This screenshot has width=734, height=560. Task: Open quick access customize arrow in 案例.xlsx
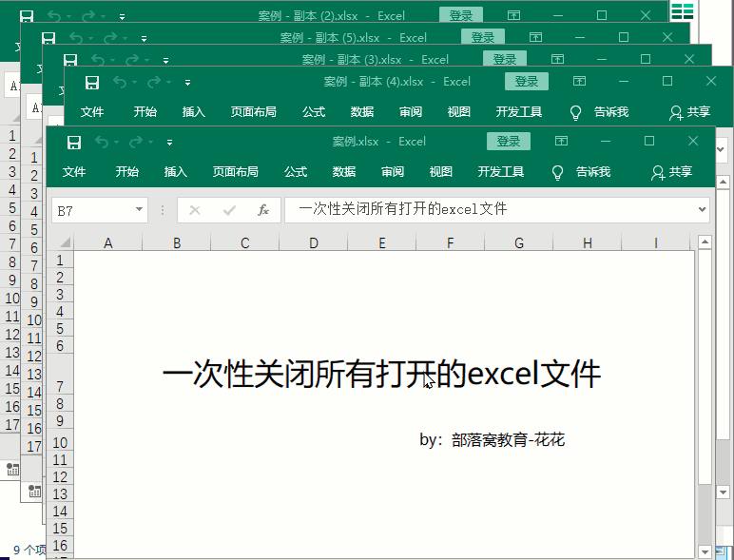tap(169, 143)
